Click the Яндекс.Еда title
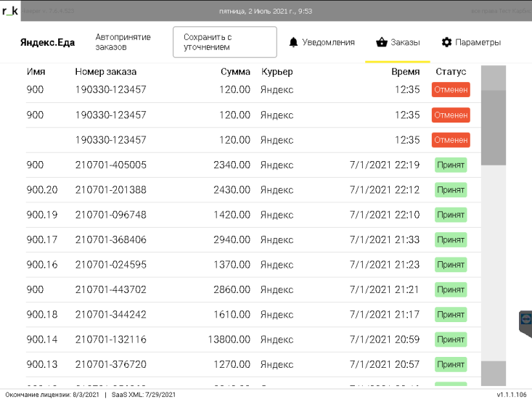The image size is (532, 399). click(x=47, y=42)
